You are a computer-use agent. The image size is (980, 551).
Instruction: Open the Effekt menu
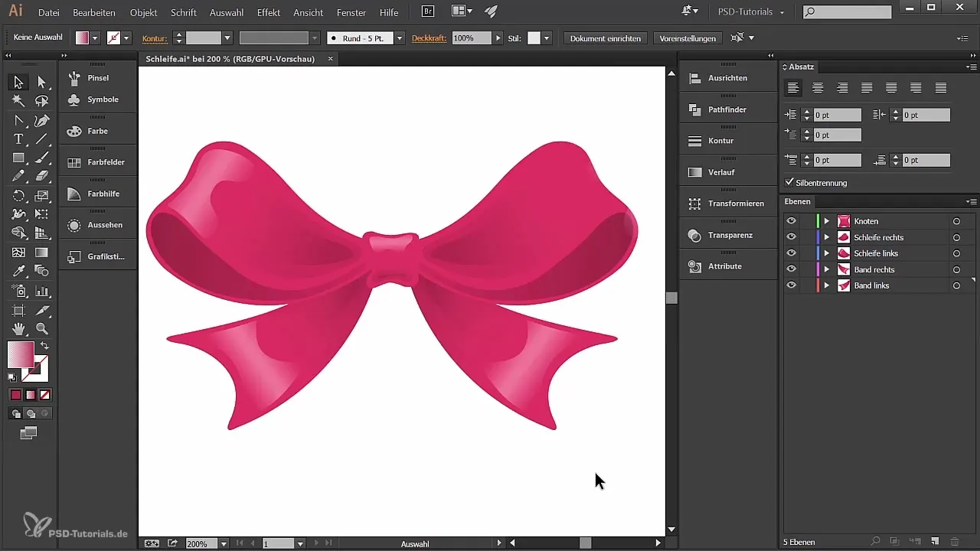(269, 12)
